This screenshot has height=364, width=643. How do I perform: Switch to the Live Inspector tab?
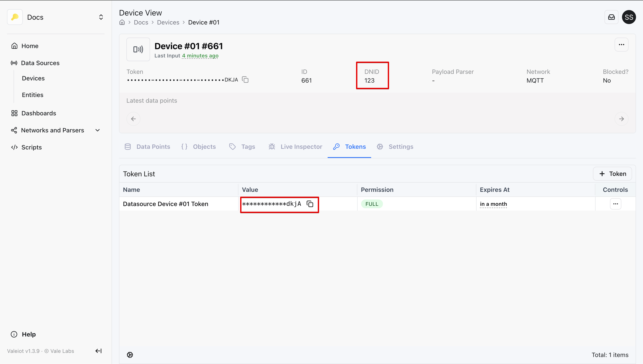(295, 147)
